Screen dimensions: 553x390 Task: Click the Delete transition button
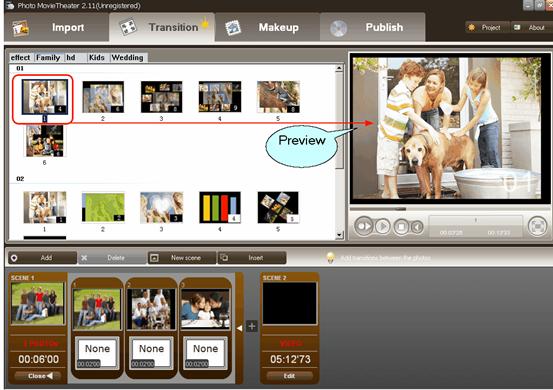(x=112, y=258)
